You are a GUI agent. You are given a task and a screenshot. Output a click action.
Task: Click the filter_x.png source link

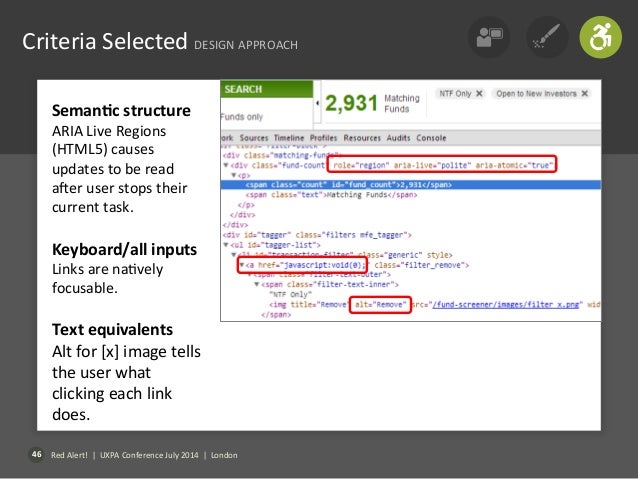point(505,304)
